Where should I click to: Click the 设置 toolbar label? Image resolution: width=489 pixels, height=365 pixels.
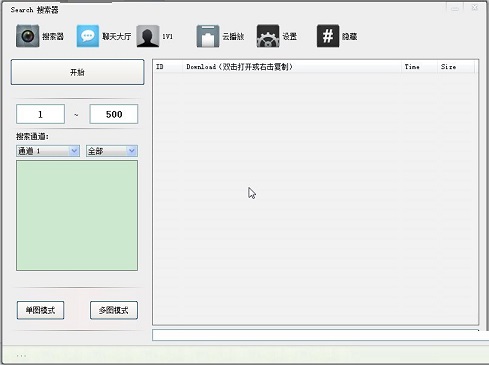290,36
